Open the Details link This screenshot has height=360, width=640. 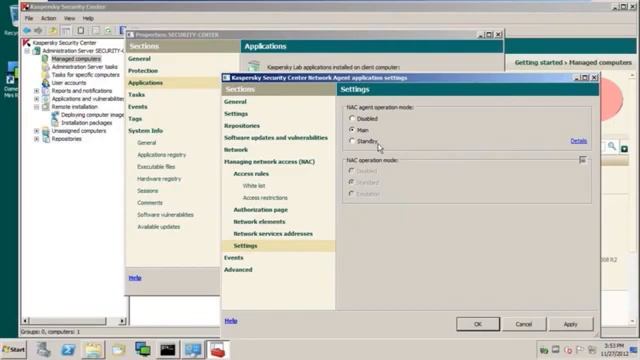(x=578, y=141)
